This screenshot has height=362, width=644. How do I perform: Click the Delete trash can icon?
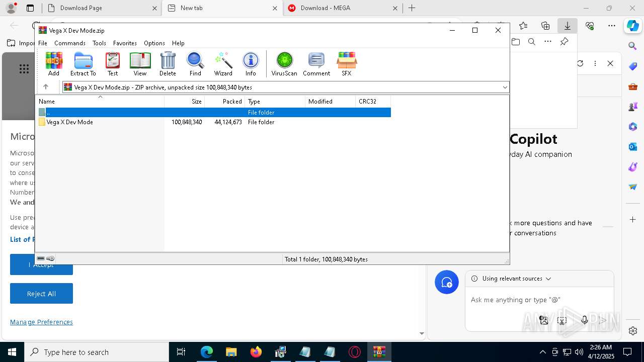(168, 64)
